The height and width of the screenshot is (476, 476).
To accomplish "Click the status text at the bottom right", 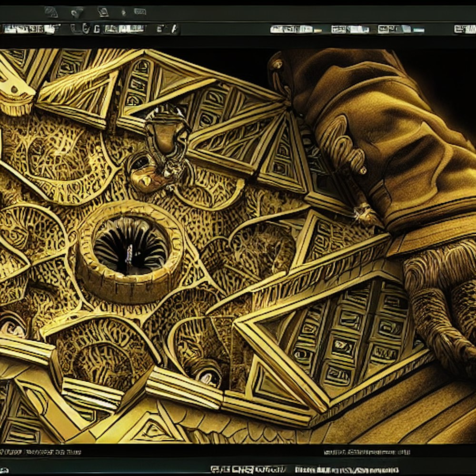I will pyautogui.click(x=367, y=452).
